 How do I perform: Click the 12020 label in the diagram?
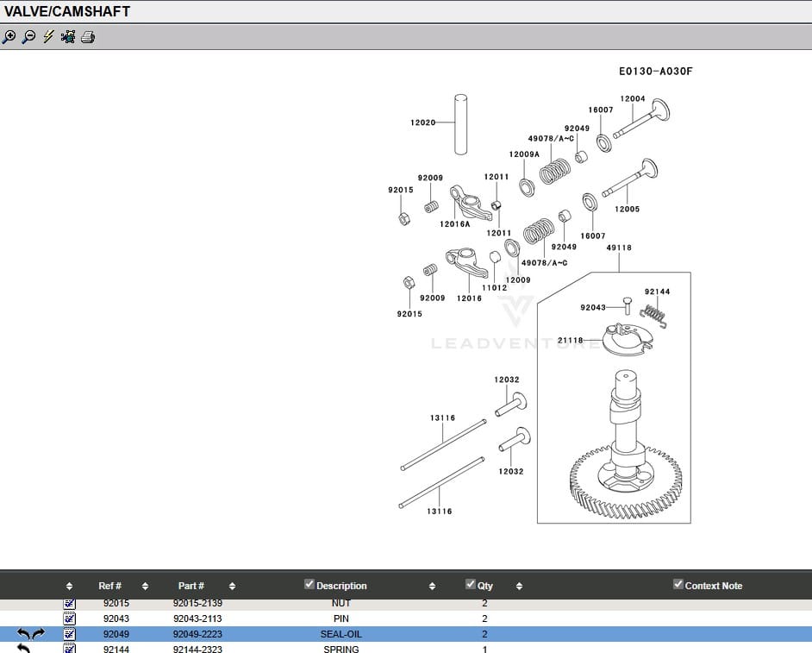(x=422, y=123)
